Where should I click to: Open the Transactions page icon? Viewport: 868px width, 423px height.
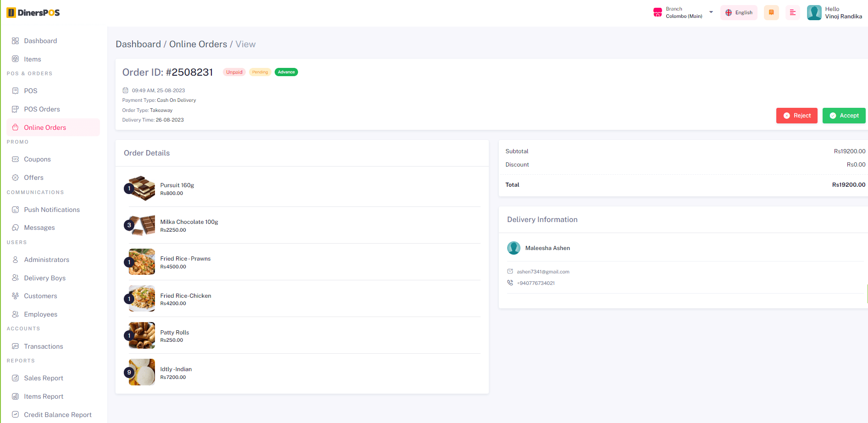[15, 346]
